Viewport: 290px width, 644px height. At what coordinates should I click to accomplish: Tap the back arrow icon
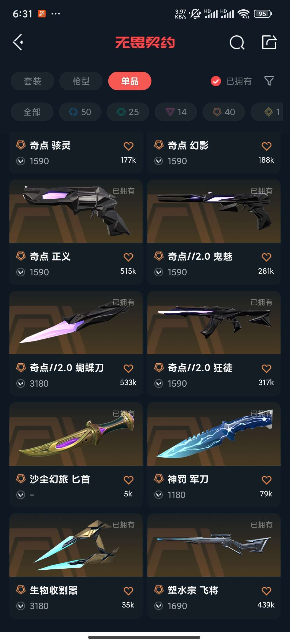point(18,42)
